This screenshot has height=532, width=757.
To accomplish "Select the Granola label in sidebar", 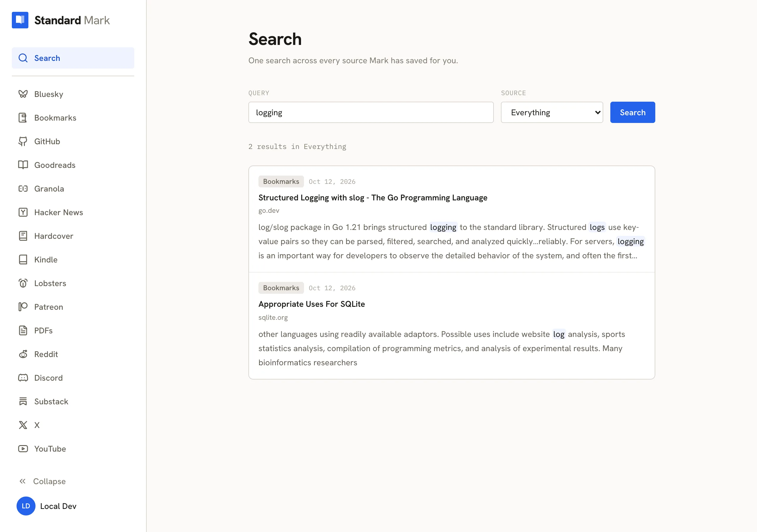I will coord(49,189).
